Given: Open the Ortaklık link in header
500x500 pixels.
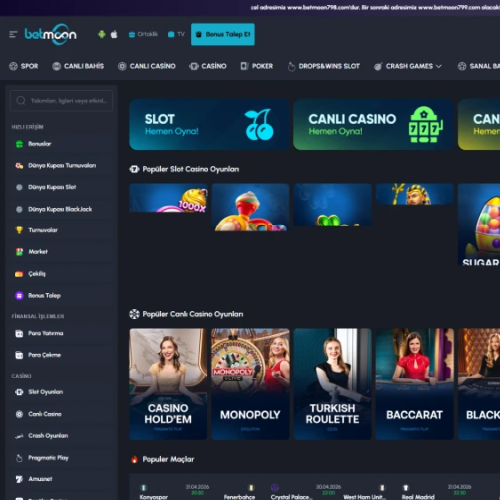Looking at the screenshot, I should [x=143, y=34].
